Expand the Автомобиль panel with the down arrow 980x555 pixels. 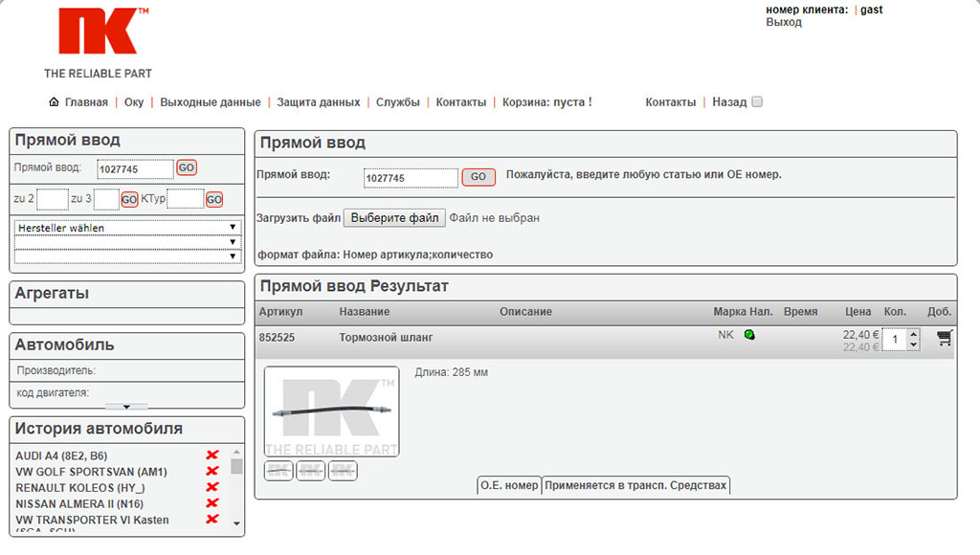tap(126, 407)
